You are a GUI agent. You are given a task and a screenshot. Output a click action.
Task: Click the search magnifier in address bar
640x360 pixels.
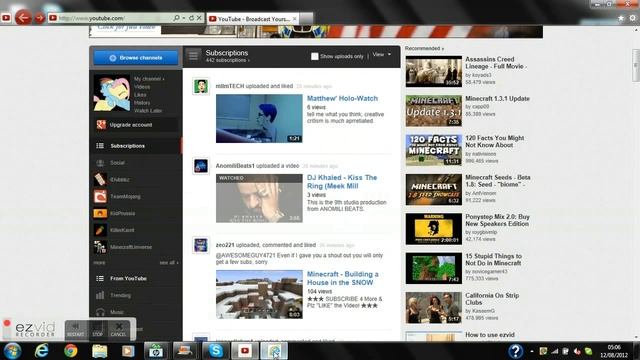176,18
